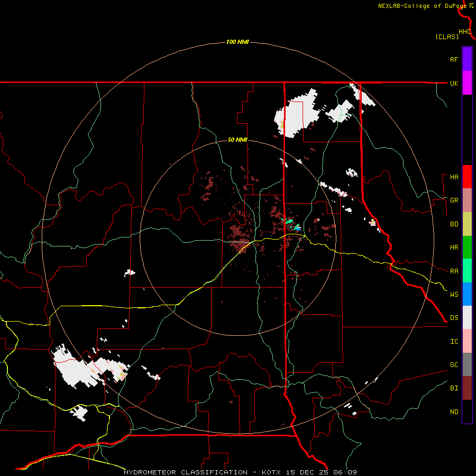Select the brown BI legend swatch
This screenshot has width=476, height=476.
(x=467, y=388)
